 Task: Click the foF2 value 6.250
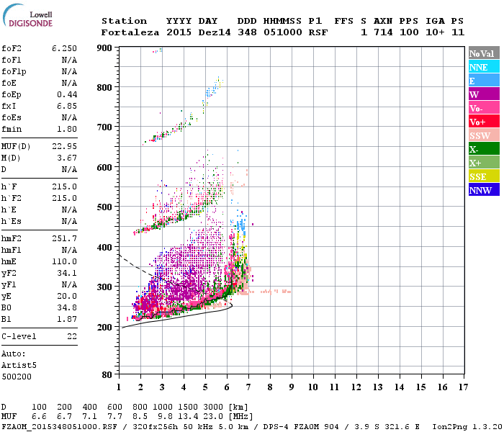click(x=64, y=48)
